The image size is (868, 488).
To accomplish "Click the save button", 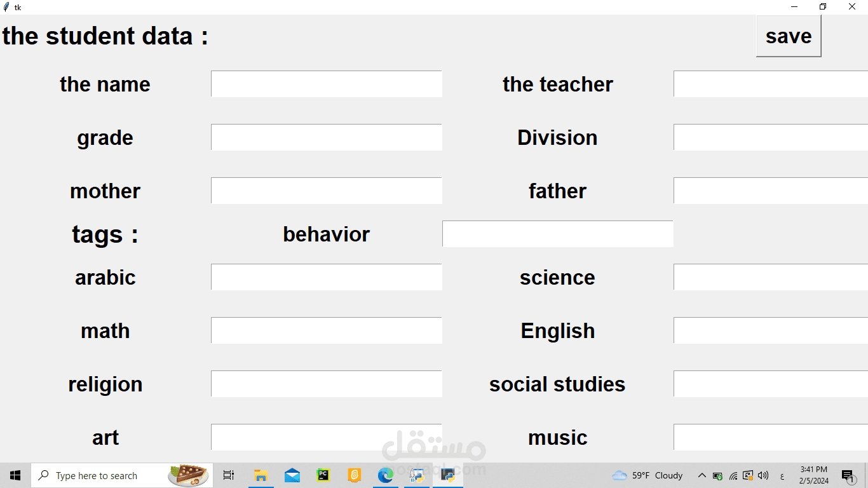I will pos(788,36).
